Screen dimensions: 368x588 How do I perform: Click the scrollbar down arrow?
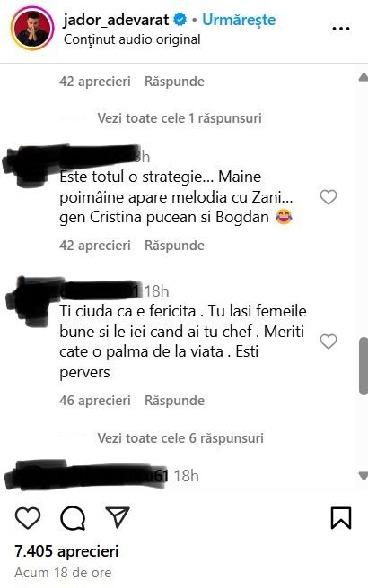(364, 476)
